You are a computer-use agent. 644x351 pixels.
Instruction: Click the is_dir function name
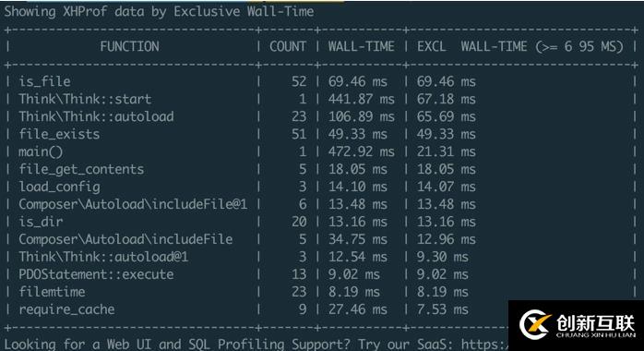tap(41, 222)
